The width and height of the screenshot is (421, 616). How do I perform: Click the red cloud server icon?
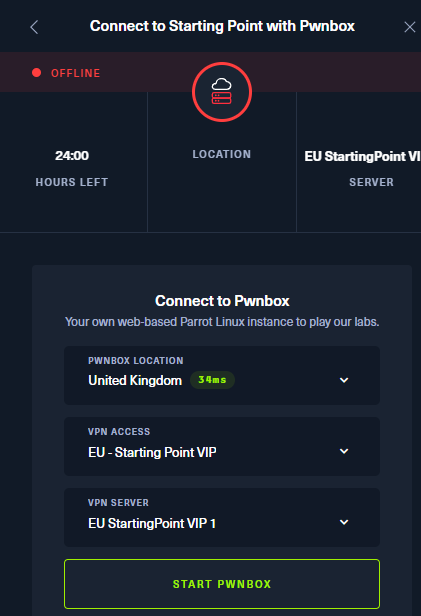(222, 92)
